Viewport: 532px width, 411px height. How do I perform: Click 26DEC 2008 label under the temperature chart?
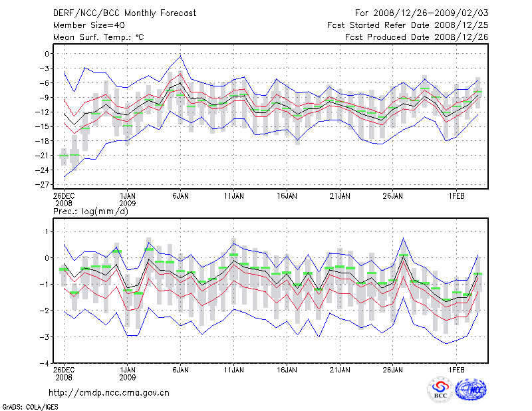click(64, 200)
